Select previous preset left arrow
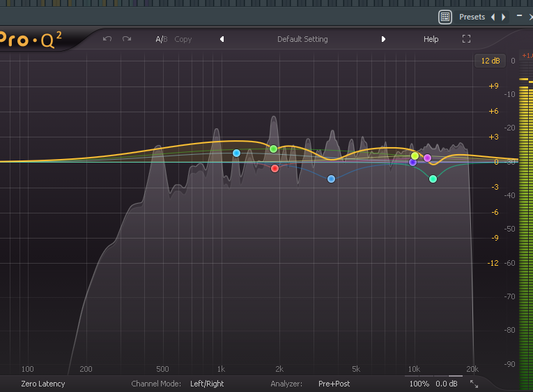Screen dimensions: 533x392 222,39
